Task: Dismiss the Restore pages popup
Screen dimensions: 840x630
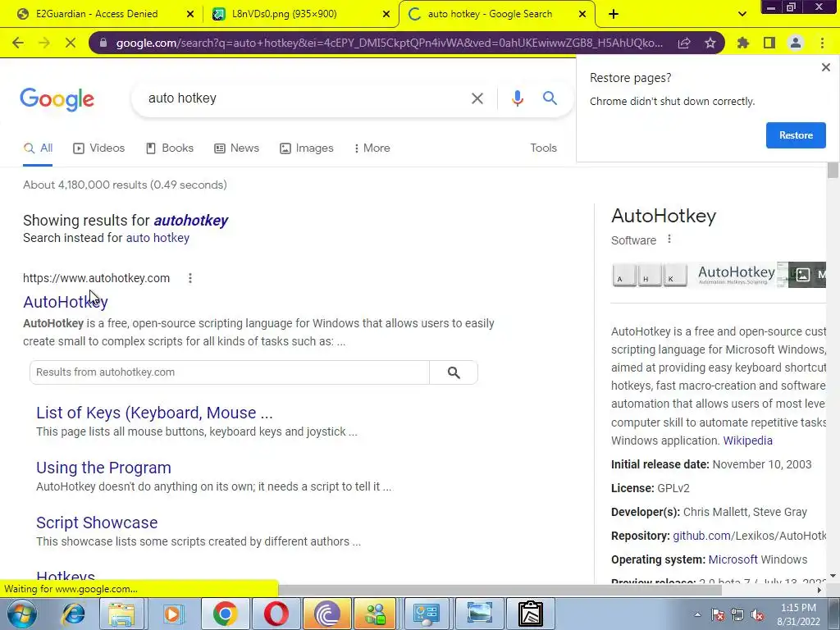Action: coord(825,67)
